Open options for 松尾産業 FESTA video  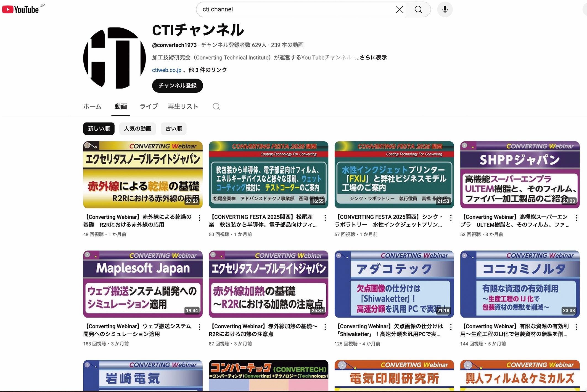point(325,218)
